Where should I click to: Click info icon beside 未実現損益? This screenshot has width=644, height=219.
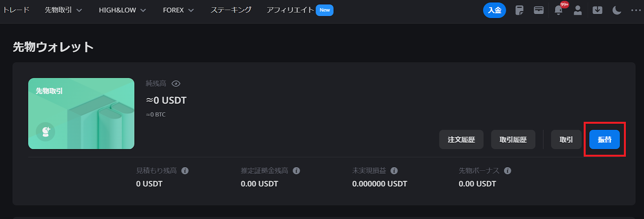tap(394, 171)
